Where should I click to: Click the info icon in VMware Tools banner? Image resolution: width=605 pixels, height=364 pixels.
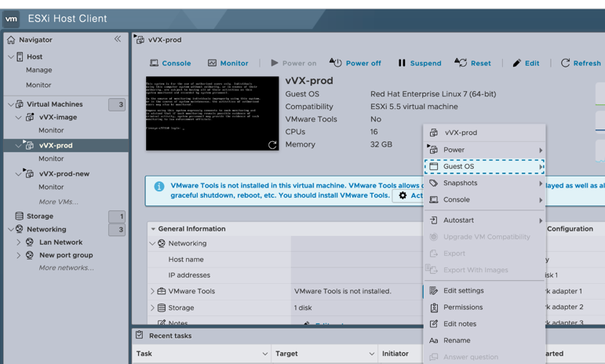159,187
